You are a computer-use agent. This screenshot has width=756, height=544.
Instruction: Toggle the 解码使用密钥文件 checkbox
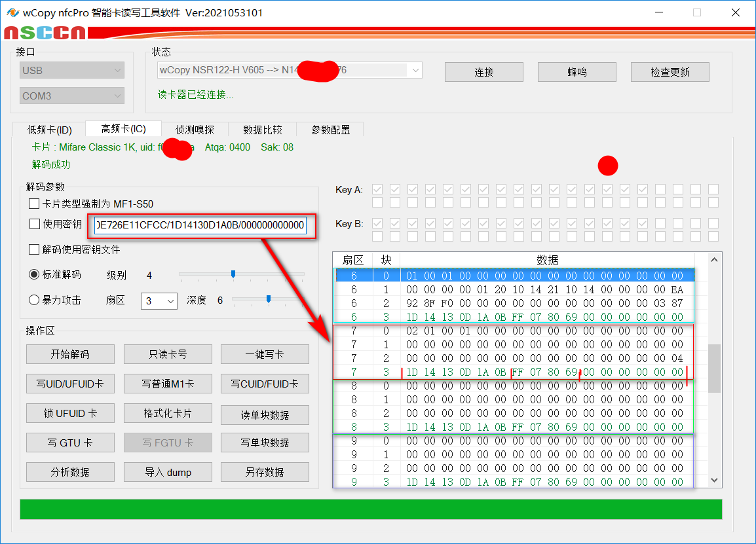click(34, 249)
